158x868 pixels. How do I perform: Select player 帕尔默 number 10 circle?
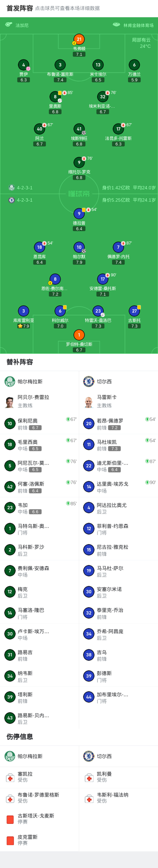tap(79, 247)
